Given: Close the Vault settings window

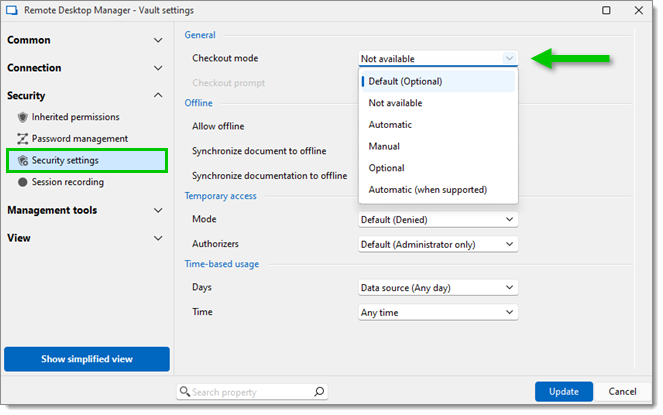Looking at the screenshot, I should (x=639, y=10).
